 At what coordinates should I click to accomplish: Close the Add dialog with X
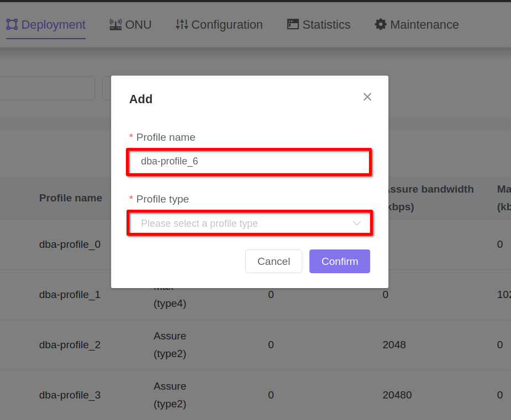367,97
